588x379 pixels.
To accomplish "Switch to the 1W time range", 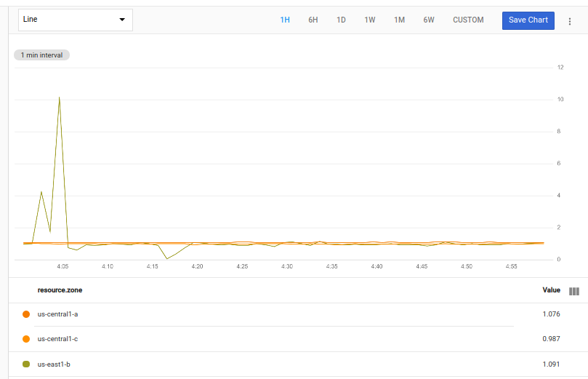I will point(370,20).
